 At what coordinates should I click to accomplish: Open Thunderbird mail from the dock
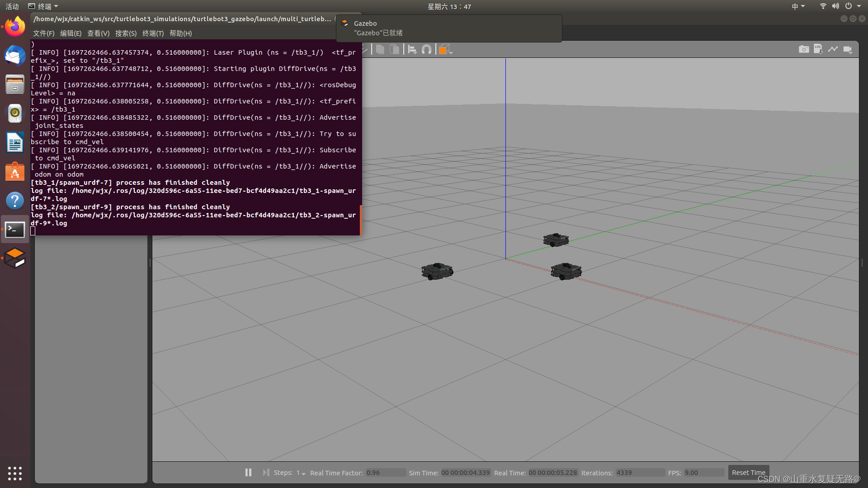click(15, 56)
